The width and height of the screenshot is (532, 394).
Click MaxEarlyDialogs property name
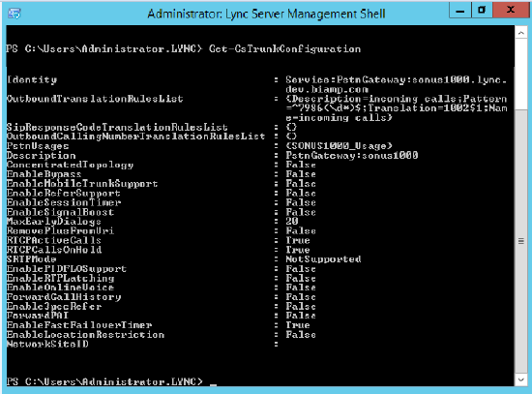coord(54,222)
